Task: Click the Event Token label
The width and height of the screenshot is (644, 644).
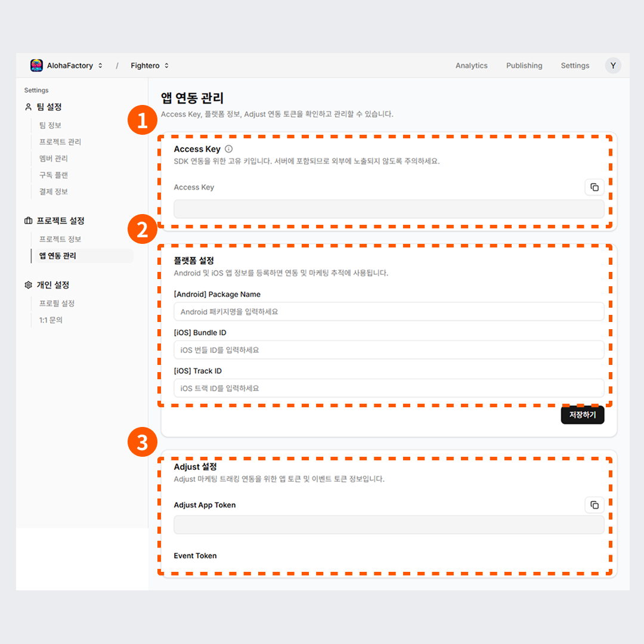Action: pos(195,556)
